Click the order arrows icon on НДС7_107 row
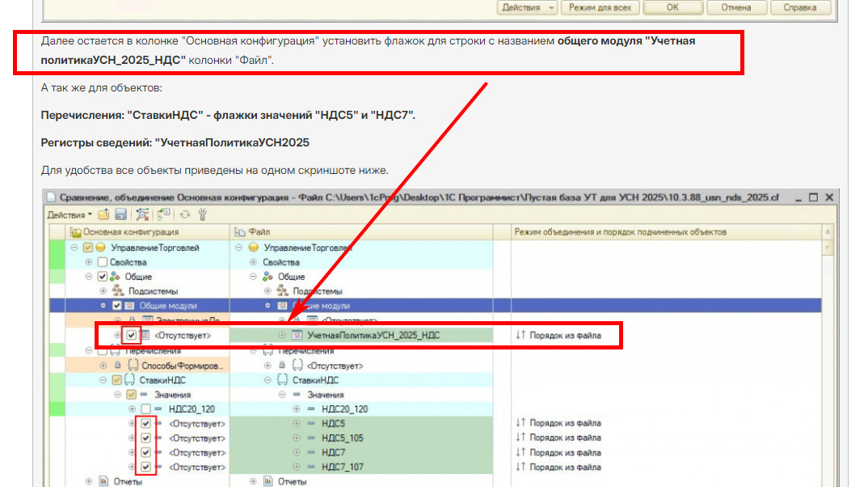The image size is (868, 487). pyautogui.click(x=520, y=467)
